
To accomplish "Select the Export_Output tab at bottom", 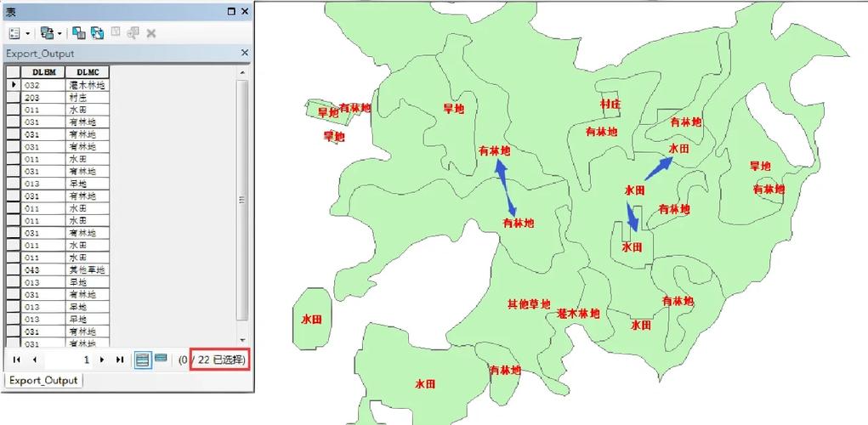I will 43,380.
